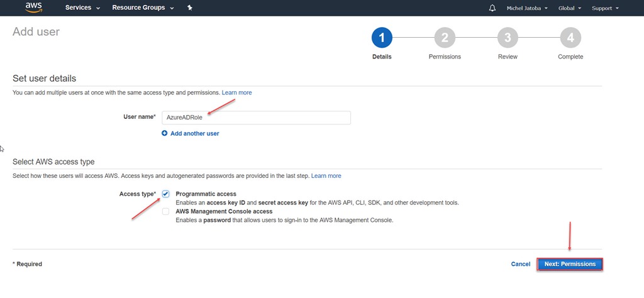
Task: Select step 4 Complete circle
Action: pos(570,38)
